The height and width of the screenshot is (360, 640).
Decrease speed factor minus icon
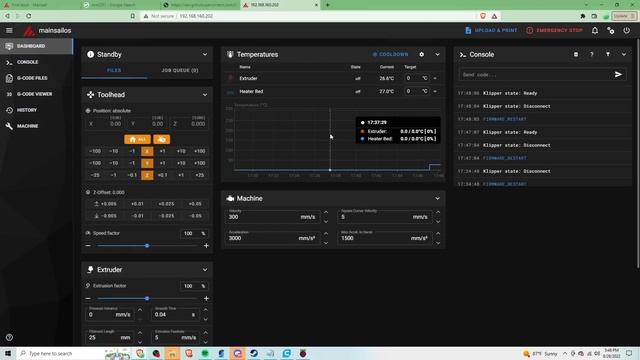coord(88,246)
